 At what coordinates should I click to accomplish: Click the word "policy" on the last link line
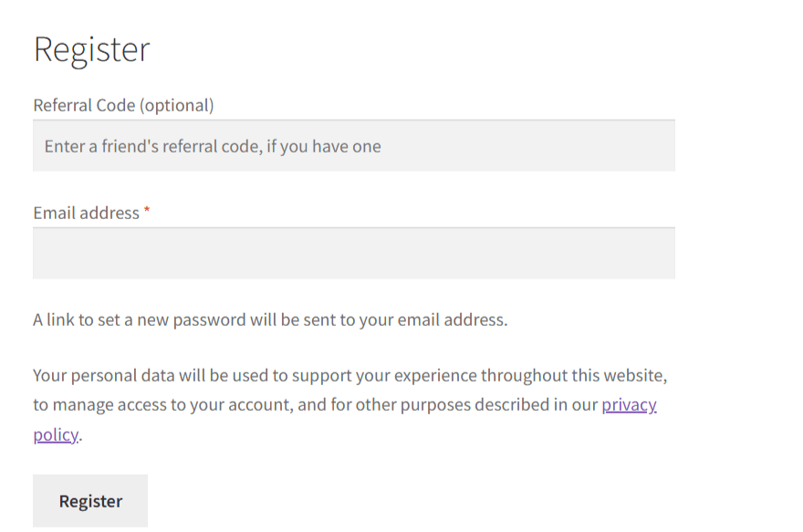(56, 434)
